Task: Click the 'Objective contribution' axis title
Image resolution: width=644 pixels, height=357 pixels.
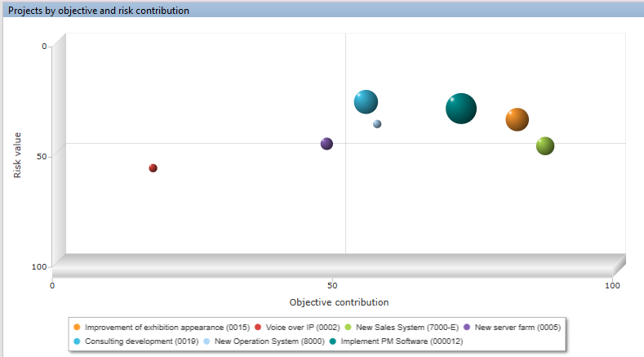Action: 339,302
